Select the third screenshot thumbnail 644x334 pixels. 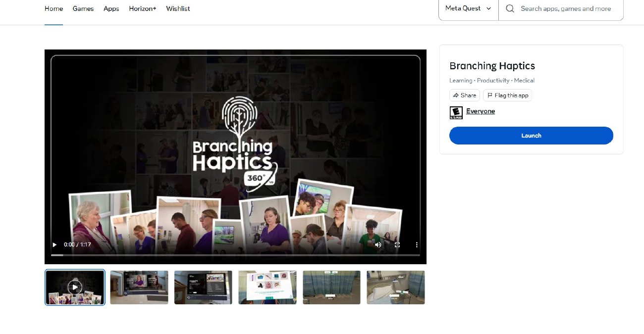tap(203, 287)
